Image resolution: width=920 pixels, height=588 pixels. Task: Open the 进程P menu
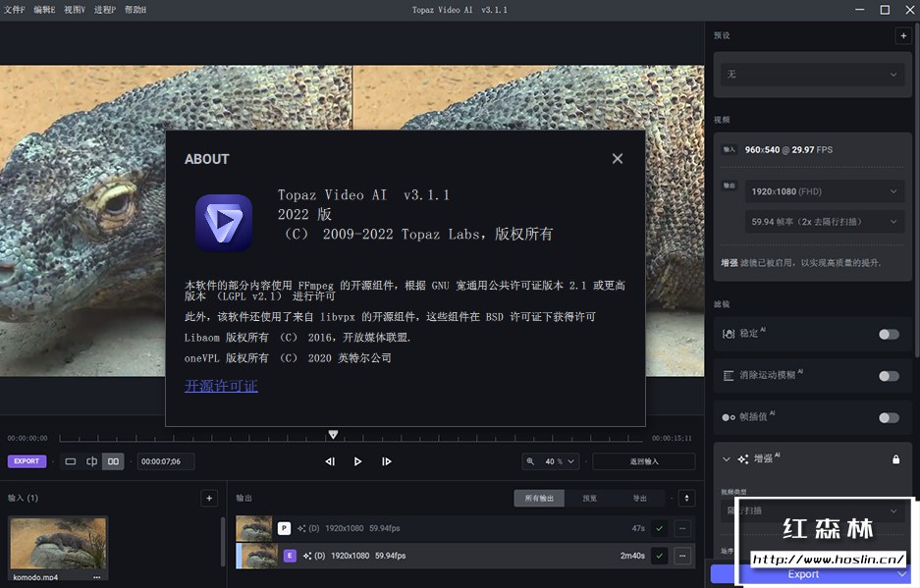105,10
